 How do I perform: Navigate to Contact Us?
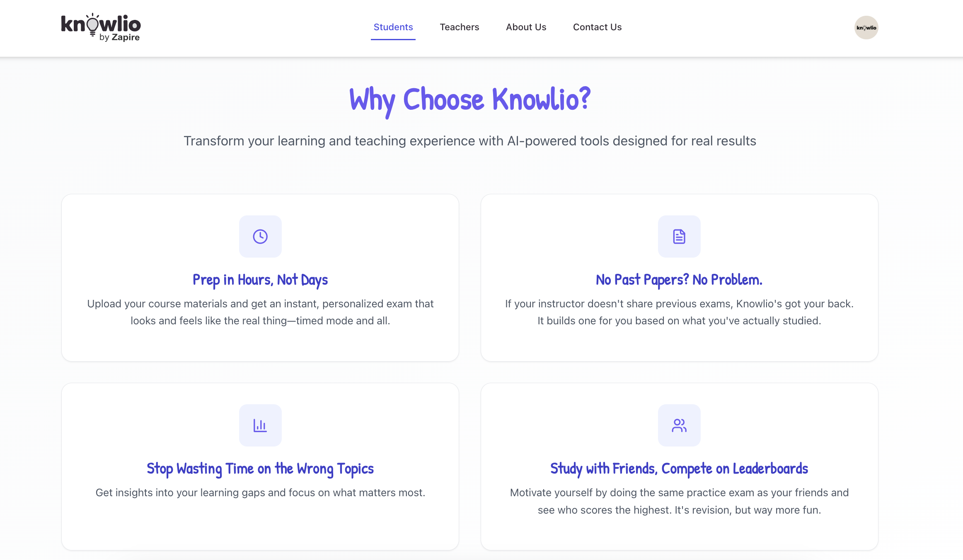[597, 27]
